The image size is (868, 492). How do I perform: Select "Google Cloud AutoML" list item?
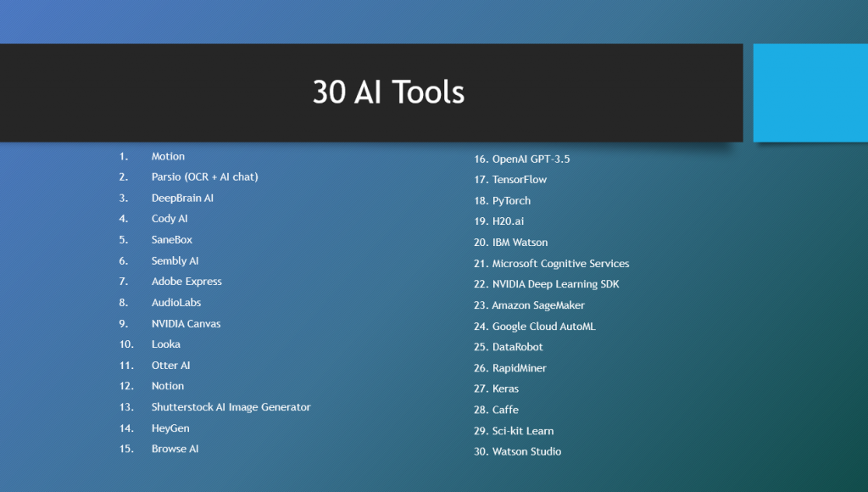[543, 327]
